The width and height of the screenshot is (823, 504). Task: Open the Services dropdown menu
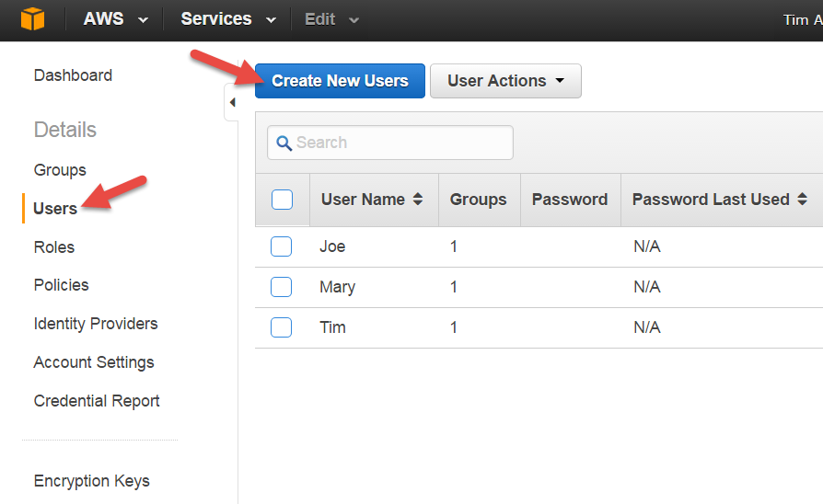[x=228, y=19]
